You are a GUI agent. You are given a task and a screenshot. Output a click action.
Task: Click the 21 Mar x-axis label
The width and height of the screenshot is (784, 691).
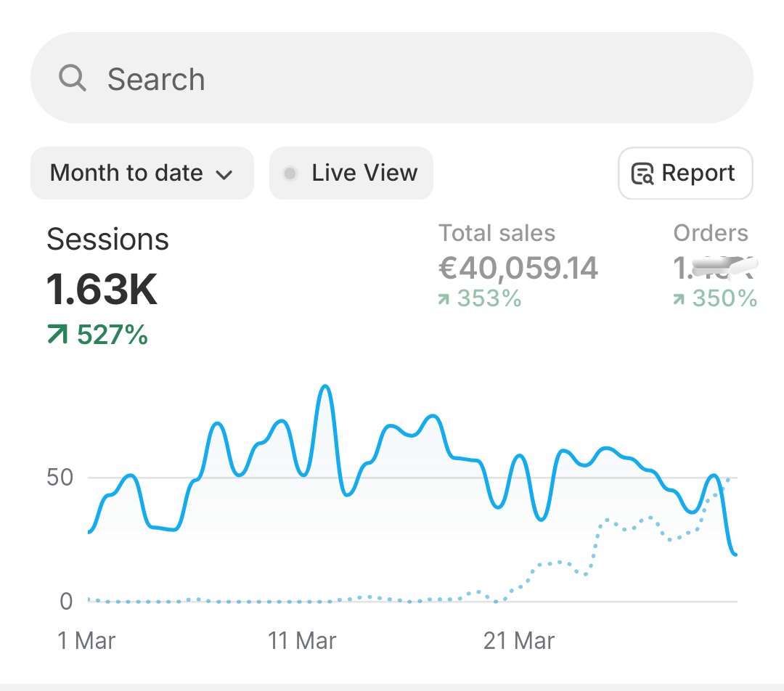coord(519,640)
